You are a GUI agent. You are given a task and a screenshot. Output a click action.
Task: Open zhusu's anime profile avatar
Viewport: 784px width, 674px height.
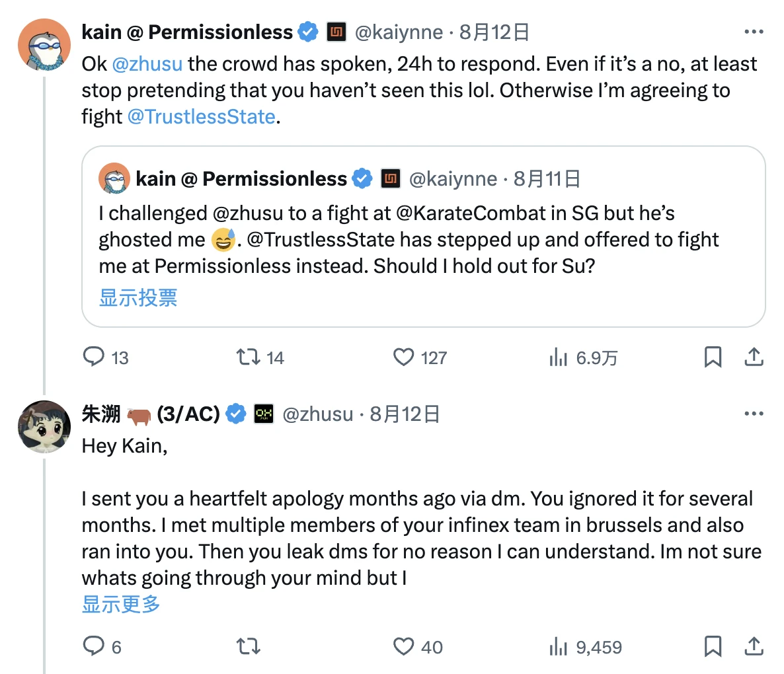click(44, 426)
